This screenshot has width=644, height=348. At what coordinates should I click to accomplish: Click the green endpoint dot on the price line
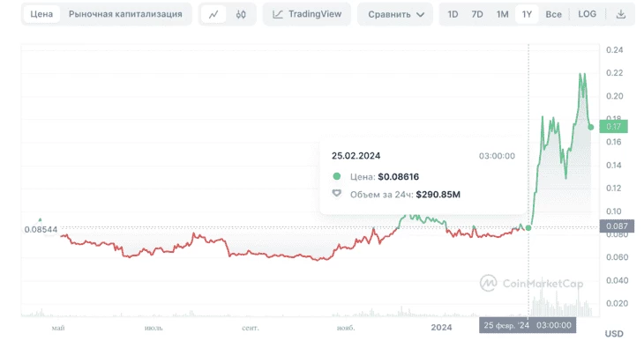click(590, 127)
